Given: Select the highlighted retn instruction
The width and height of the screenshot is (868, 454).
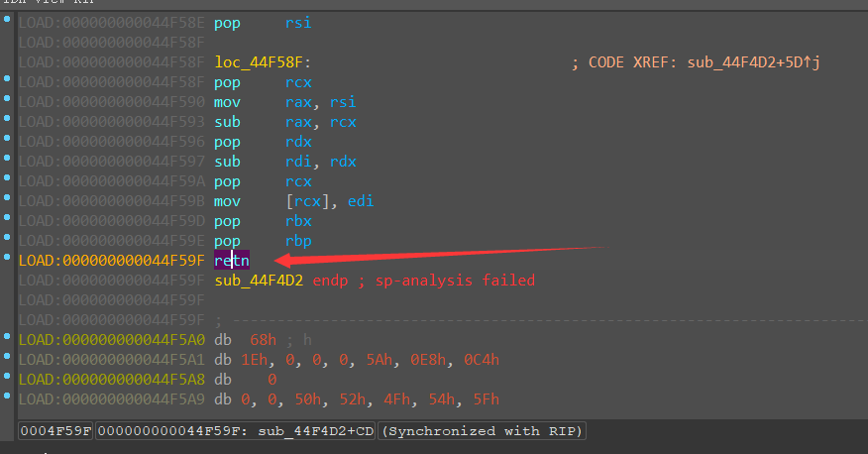Looking at the screenshot, I should pos(232,261).
